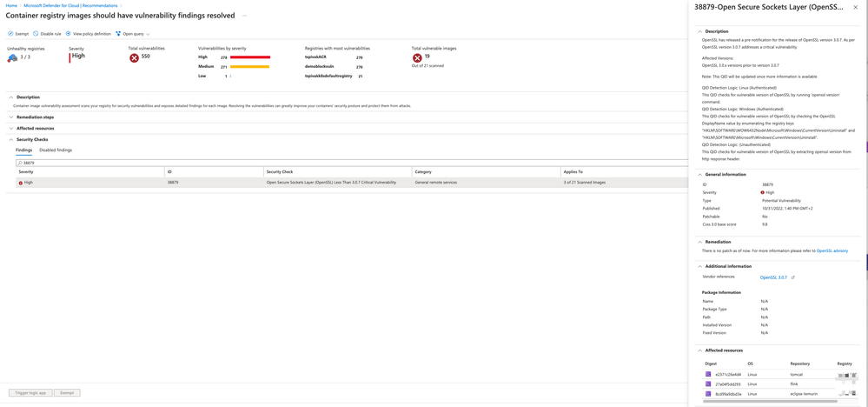Click the View policy definition icon
The width and height of the screenshot is (868, 407).
(x=68, y=34)
